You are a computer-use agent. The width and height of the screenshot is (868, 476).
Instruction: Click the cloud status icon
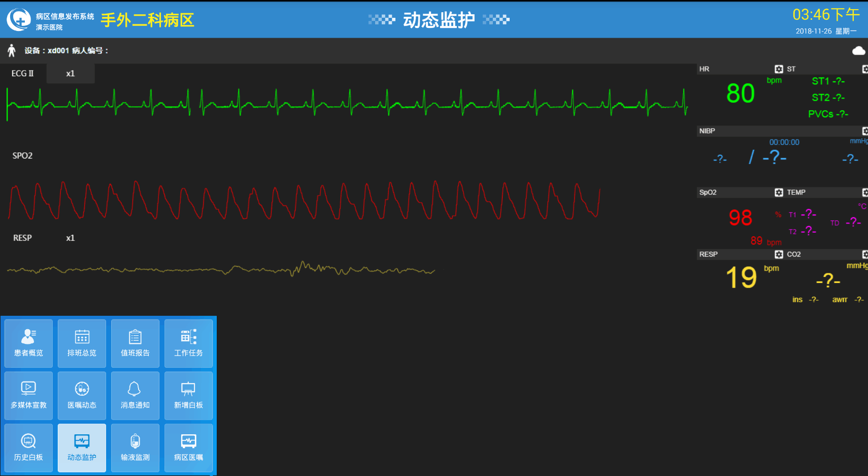tap(858, 51)
